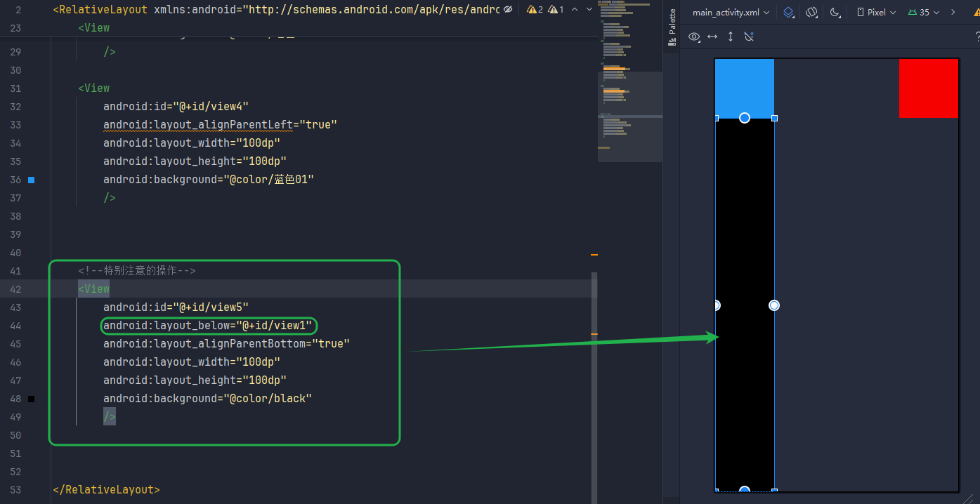
Task: Click the blue color swatch in gutter
Action: pyautogui.click(x=31, y=180)
